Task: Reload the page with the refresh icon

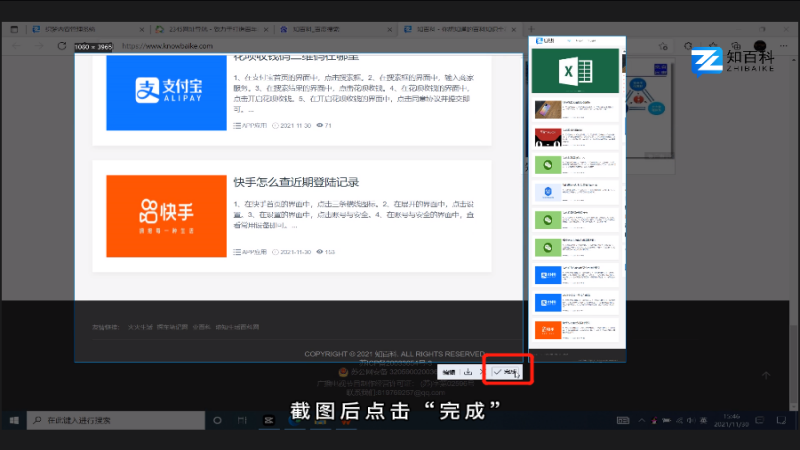Action: pyautogui.click(x=62, y=46)
